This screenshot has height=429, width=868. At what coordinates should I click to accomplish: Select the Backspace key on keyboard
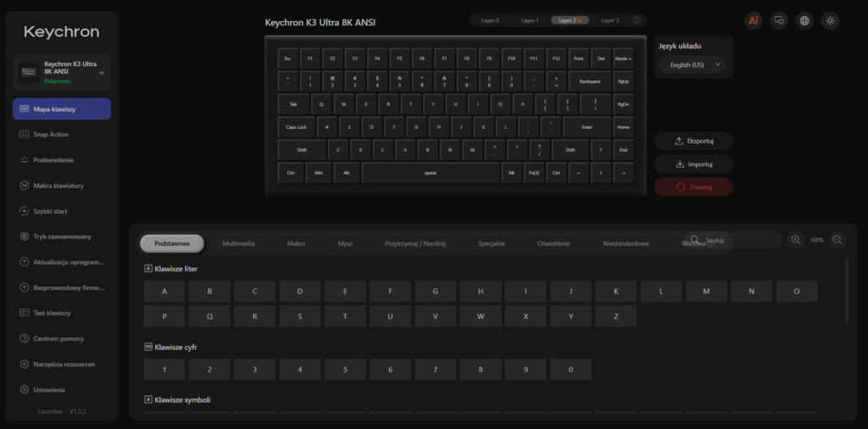(590, 81)
